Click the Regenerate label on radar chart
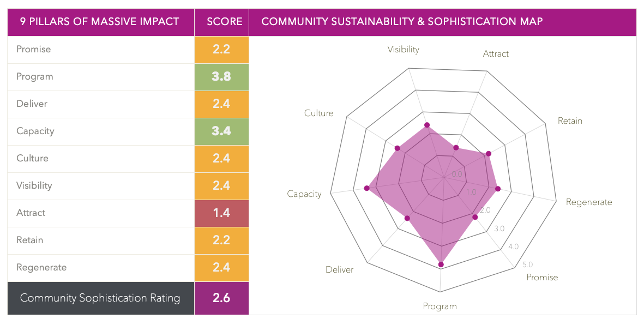The image size is (644, 325). pos(589,202)
